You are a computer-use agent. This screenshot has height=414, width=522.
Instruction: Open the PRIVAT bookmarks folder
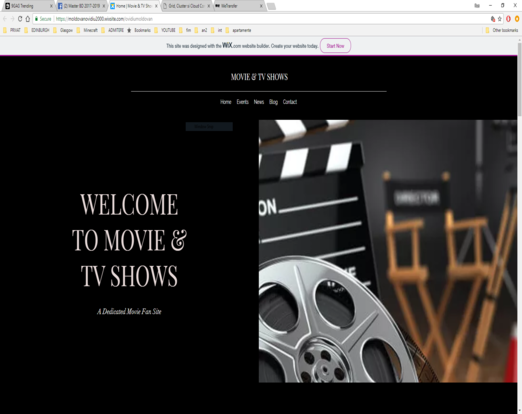coord(12,30)
